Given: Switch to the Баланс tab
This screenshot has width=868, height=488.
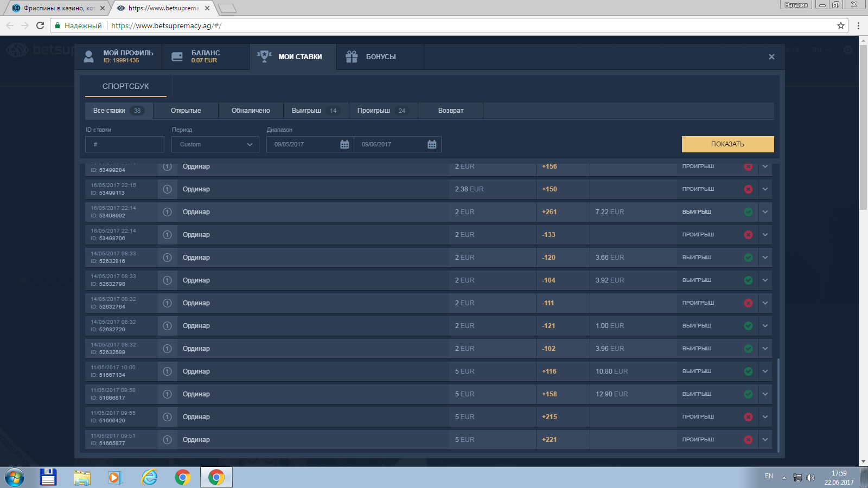Looking at the screenshot, I should point(205,57).
